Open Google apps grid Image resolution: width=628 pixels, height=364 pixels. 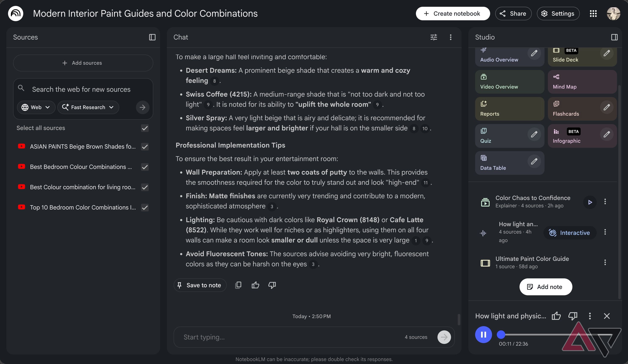[593, 14]
